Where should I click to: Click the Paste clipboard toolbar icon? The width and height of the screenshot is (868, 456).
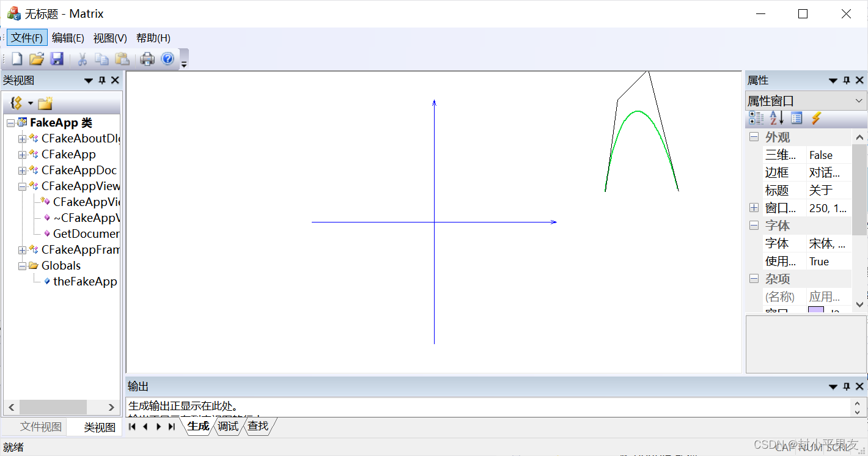click(x=122, y=59)
